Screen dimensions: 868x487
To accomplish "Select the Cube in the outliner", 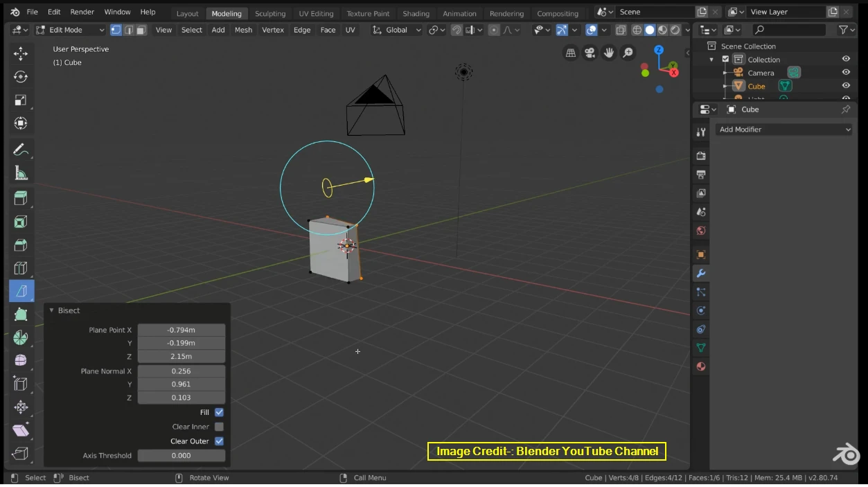I will pos(756,86).
